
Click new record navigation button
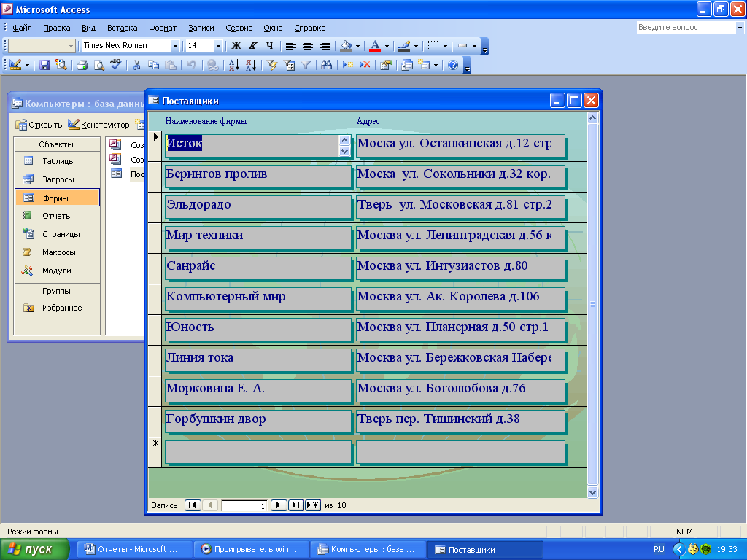tap(313, 505)
